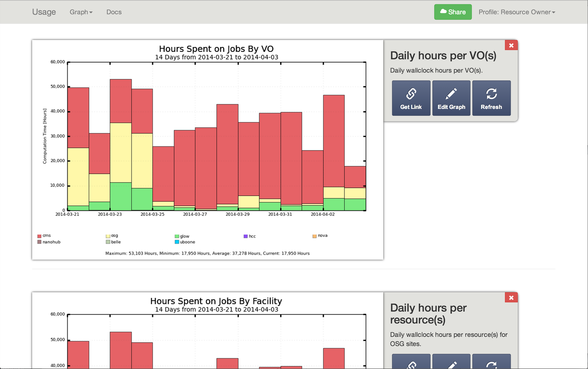Click the green glow legend swatch
The height and width of the screenshot is (369, 588).
tap(177, 237)
